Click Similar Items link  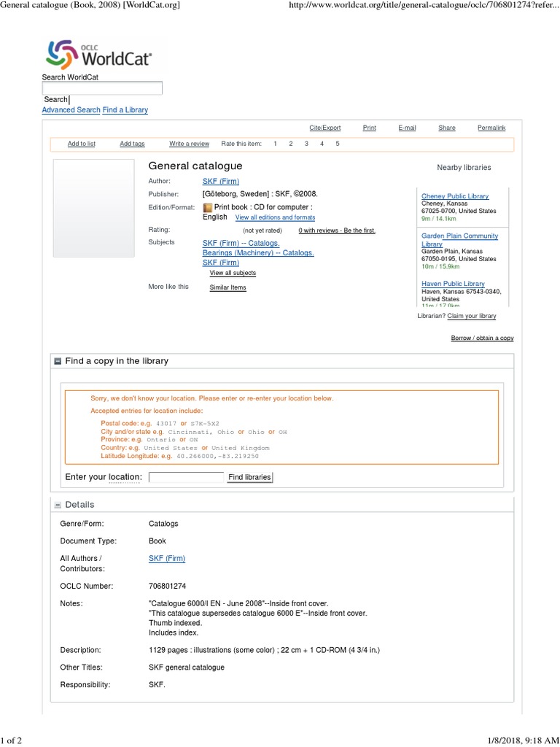228,287
